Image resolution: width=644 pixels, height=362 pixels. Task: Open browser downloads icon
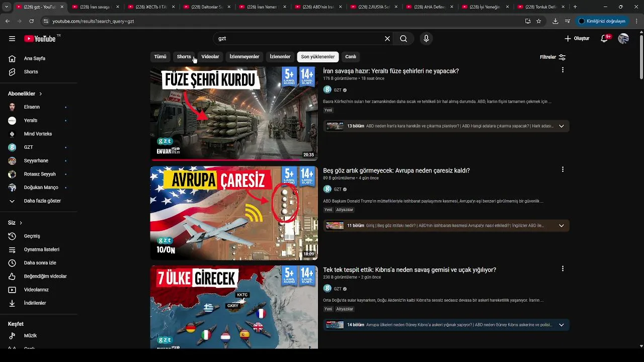coord(555,21)
